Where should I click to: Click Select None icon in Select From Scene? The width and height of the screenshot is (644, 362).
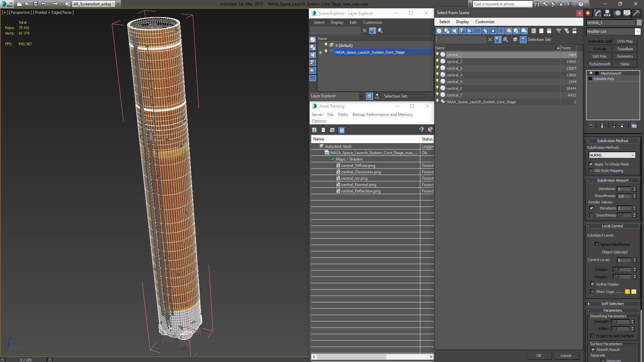(541, 31)
